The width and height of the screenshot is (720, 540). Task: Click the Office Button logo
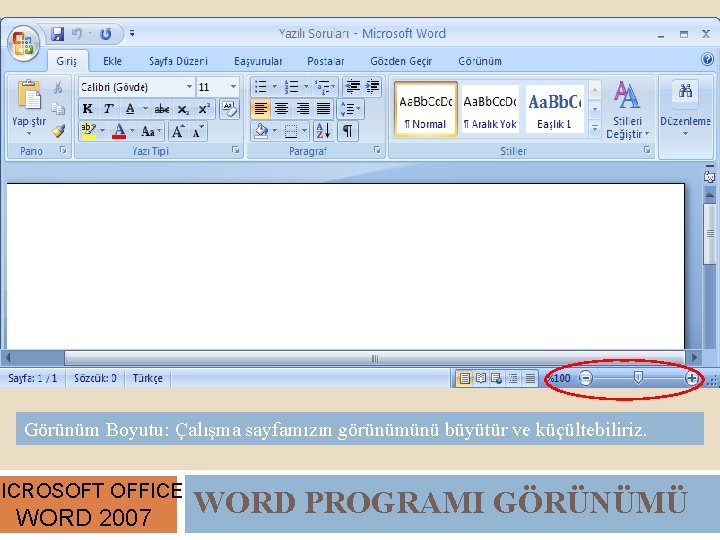(x=23, y=44)
